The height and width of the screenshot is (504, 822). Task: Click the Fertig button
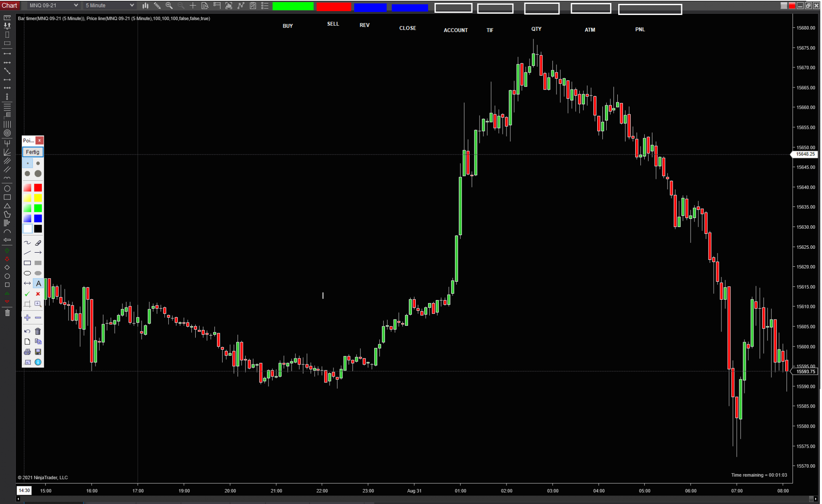(33, 152)
